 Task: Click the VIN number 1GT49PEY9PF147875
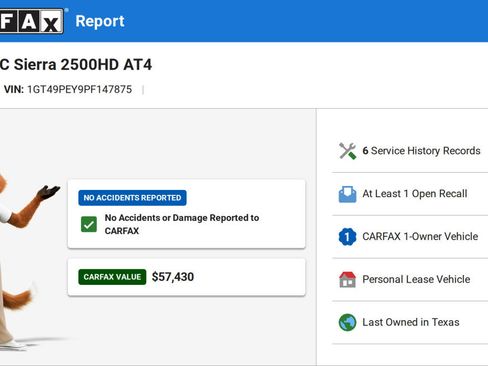coord(80,89)
